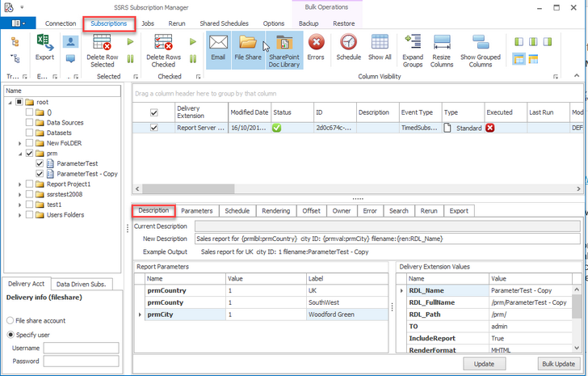Click the Schedule clock icon

click(x=348, y=42)
